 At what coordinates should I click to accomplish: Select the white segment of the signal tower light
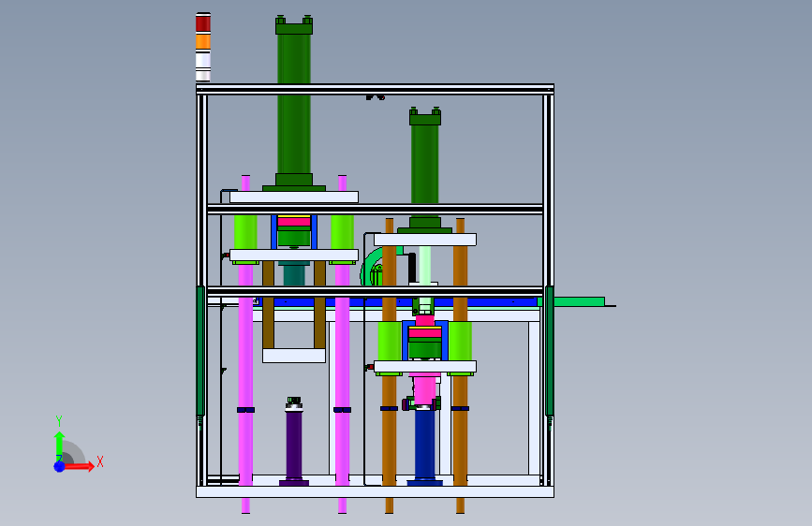point(203,60)
